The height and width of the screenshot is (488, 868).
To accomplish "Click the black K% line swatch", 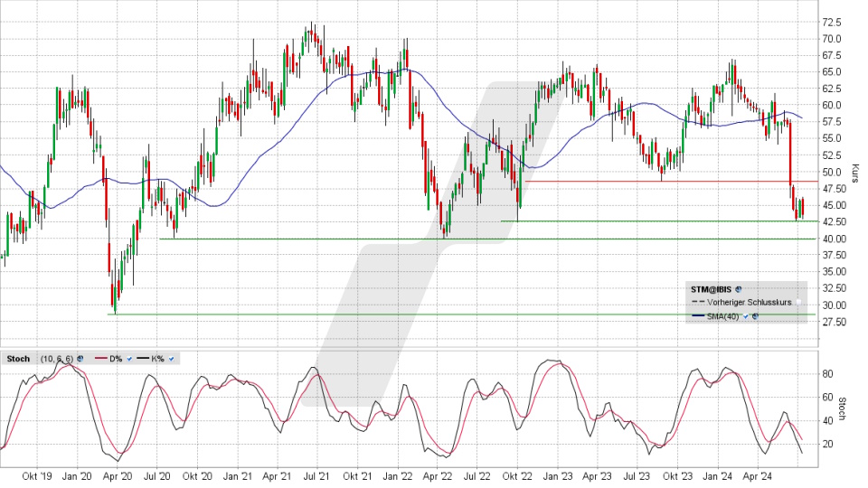I will click(x=143, y=359).
